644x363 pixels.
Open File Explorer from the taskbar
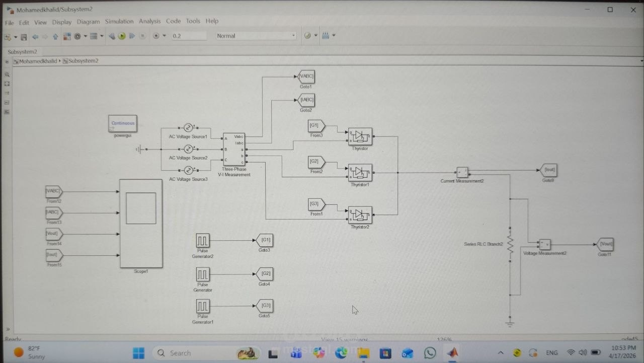363,353
